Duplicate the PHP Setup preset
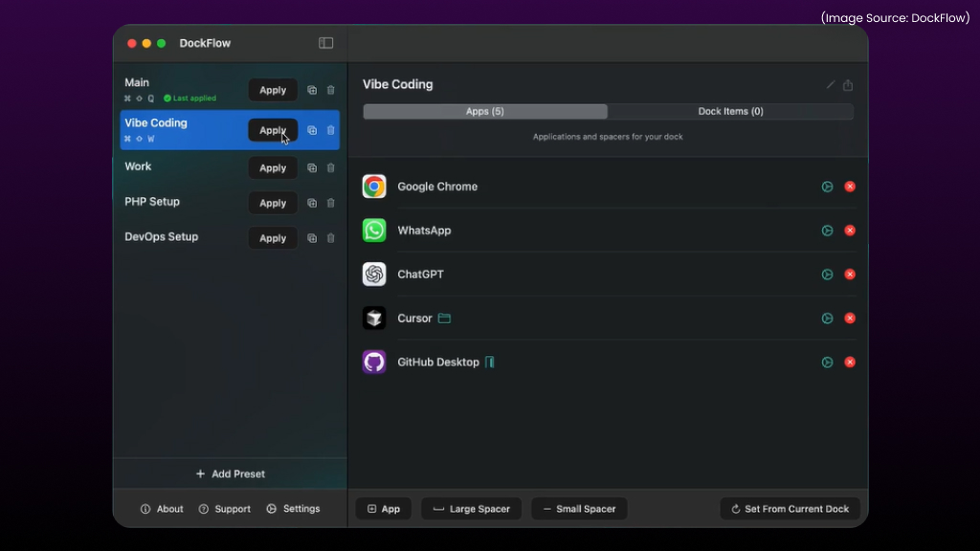The image size is (980, 551). click(x=312, y=203)
